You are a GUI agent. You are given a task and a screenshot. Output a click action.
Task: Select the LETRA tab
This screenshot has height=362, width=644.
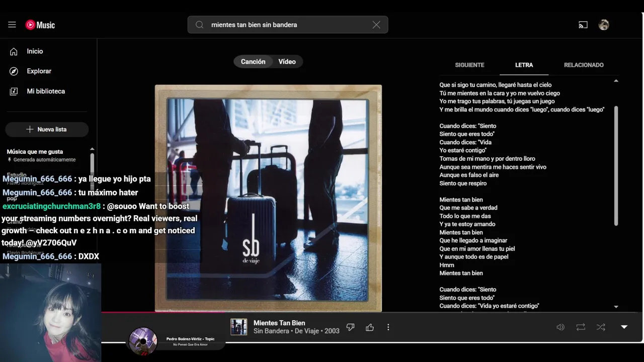(524, 65)
